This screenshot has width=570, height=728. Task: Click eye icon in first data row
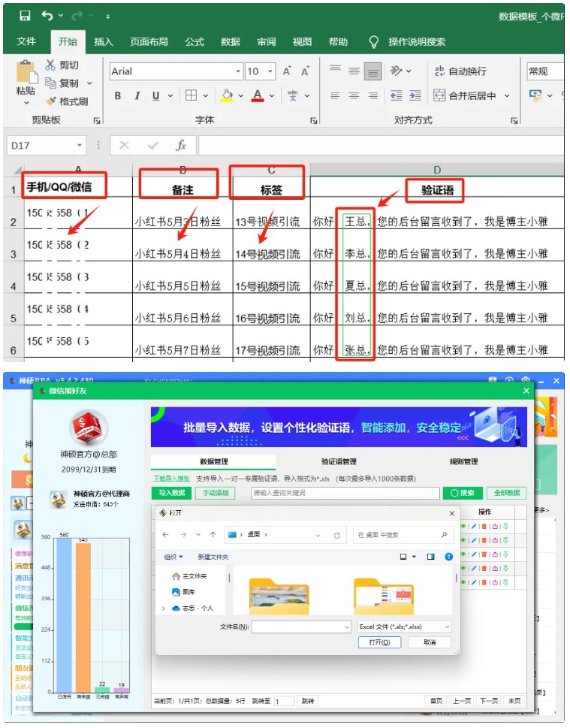(463, 527)
